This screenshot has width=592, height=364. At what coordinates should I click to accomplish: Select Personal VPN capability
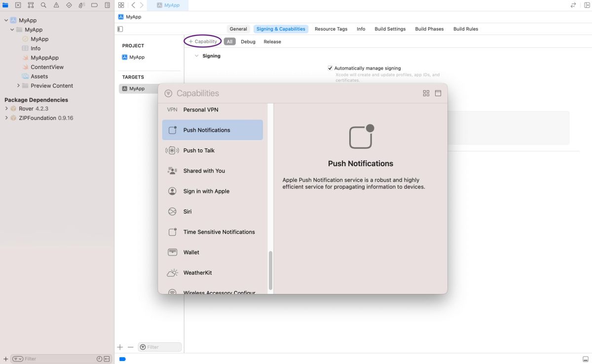tap(213, 109)
